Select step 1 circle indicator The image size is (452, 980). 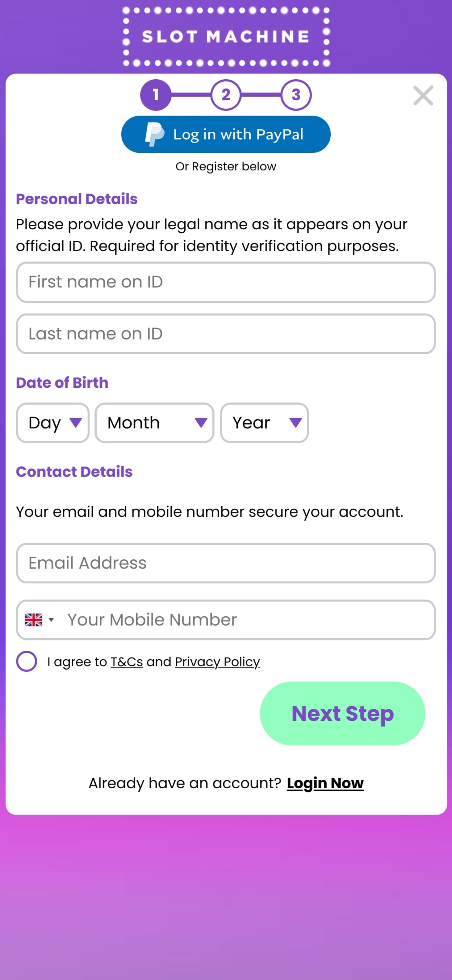pos(155,95)
